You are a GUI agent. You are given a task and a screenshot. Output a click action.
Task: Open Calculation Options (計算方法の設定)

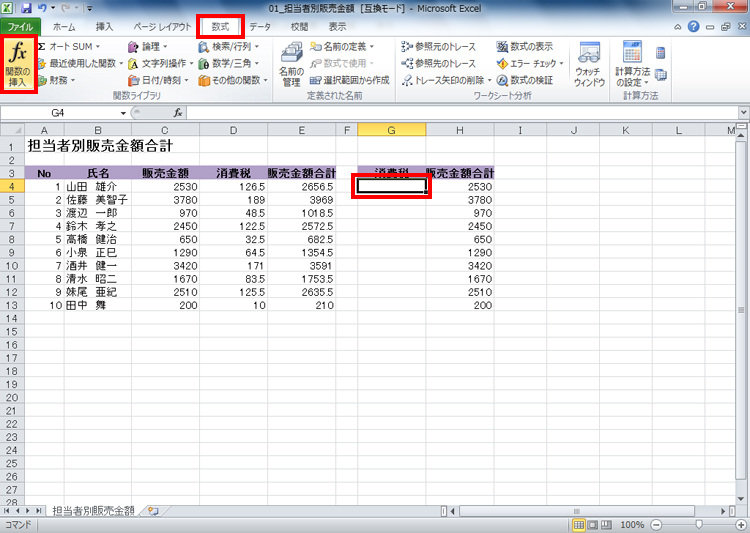click(x=632, y=64)
